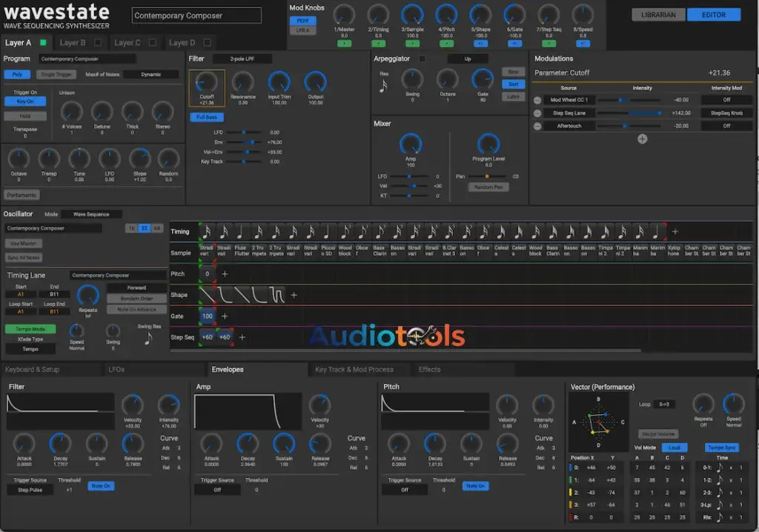Add a step using the Pitch lane plus icon
Screen dimensions: 759x532
click(x=225, y=273)
